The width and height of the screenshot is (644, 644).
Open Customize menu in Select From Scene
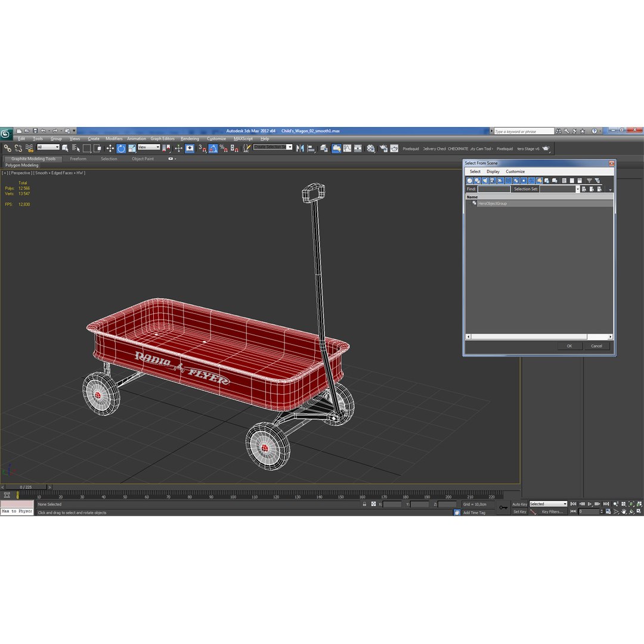coord(515,172)
